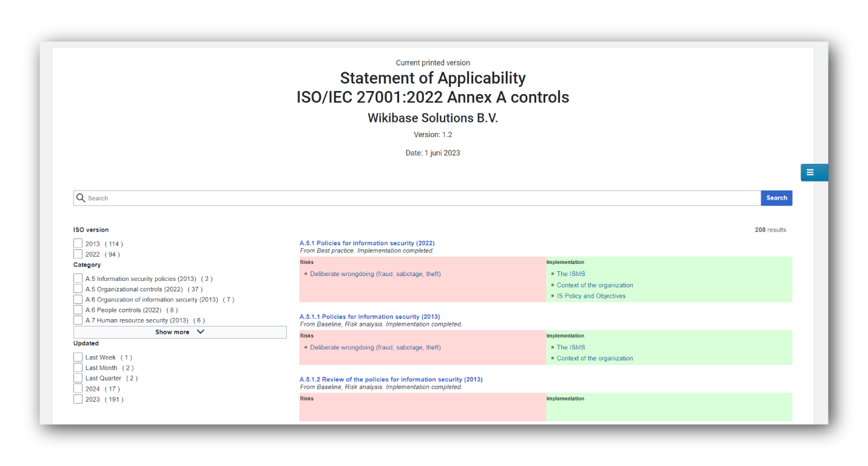Select "A.7 Human resource security (2013)" filter
This screenshot has height=466, width=868.
click(x=78, y=320)
